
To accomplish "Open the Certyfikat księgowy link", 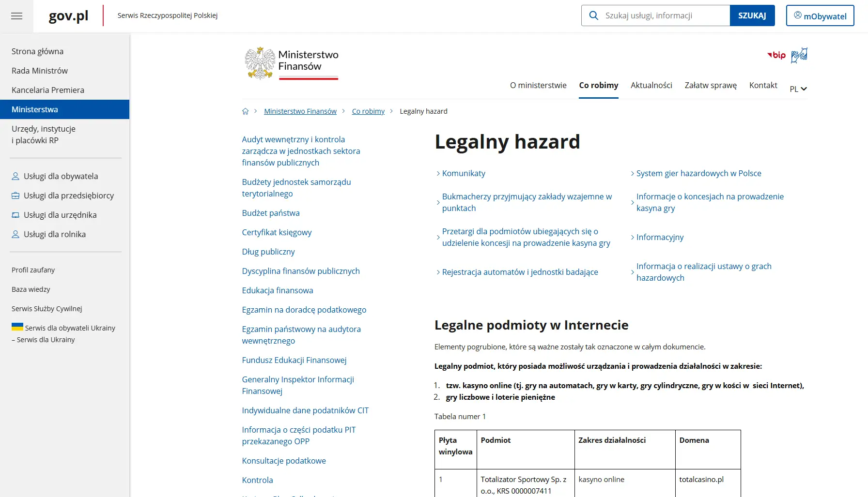I will (277, 232).
